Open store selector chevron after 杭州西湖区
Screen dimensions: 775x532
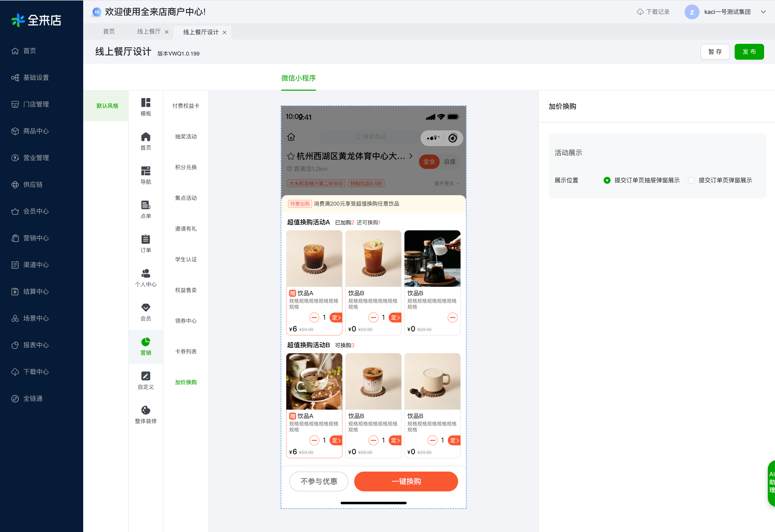411,156
